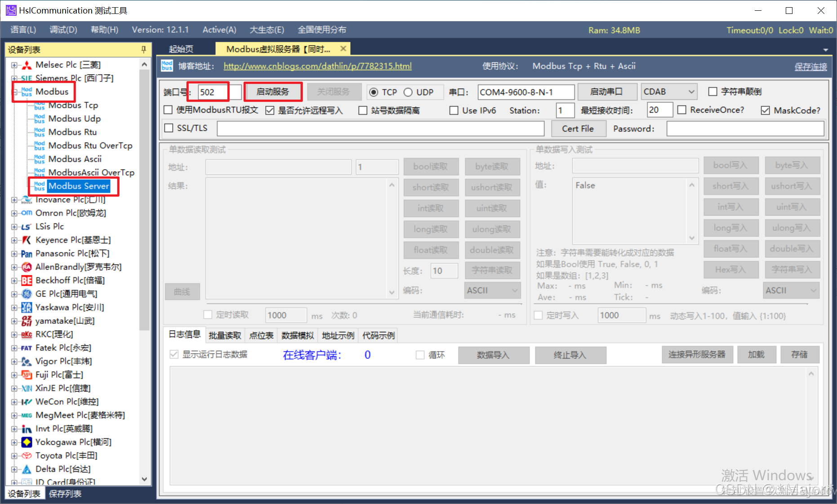
Task: Click the Beckhoff BE brand icon
Action: pos(26,280)
